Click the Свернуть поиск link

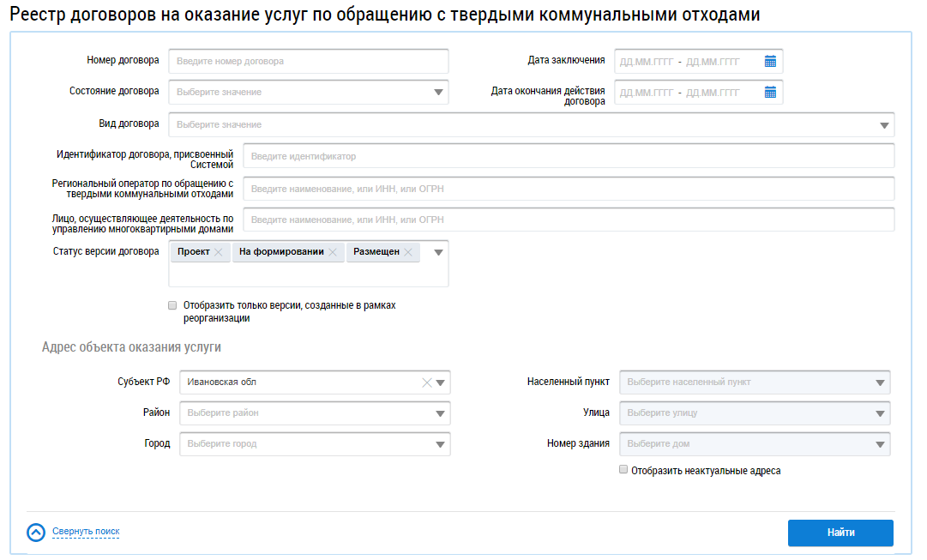click(x=86, y=532)
